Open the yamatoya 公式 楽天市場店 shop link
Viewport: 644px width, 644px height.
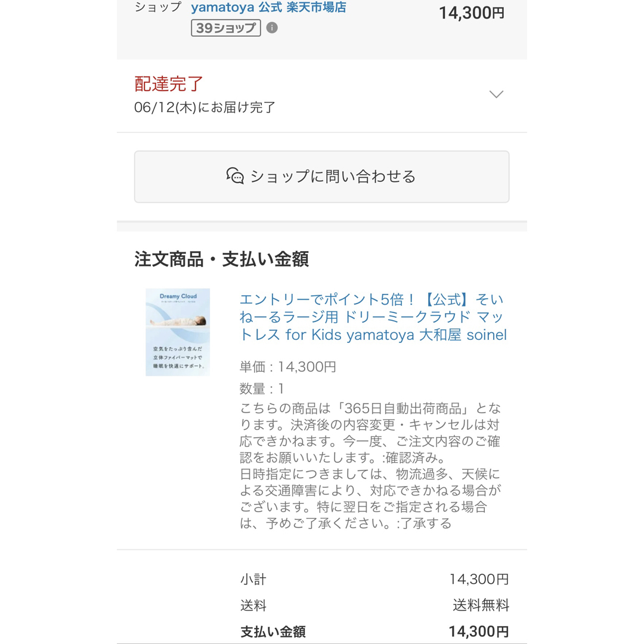[268, 7]
